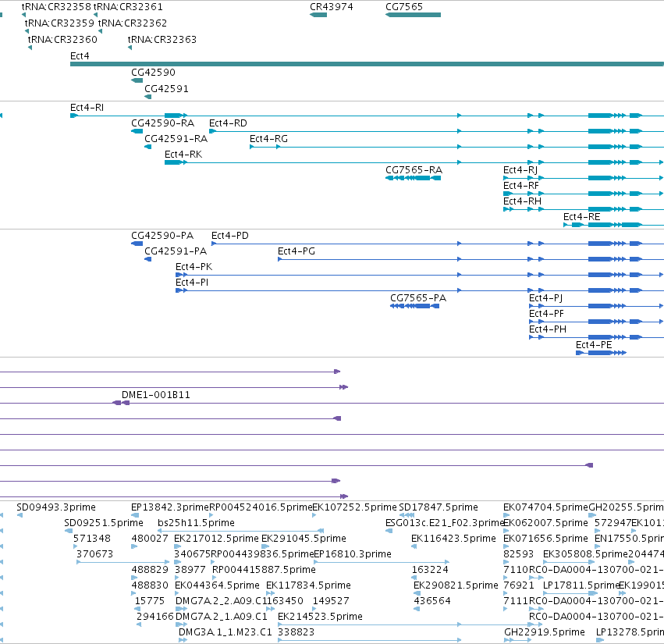Click the Ect4-PJ protein label
664x644 pixels.
545,298
